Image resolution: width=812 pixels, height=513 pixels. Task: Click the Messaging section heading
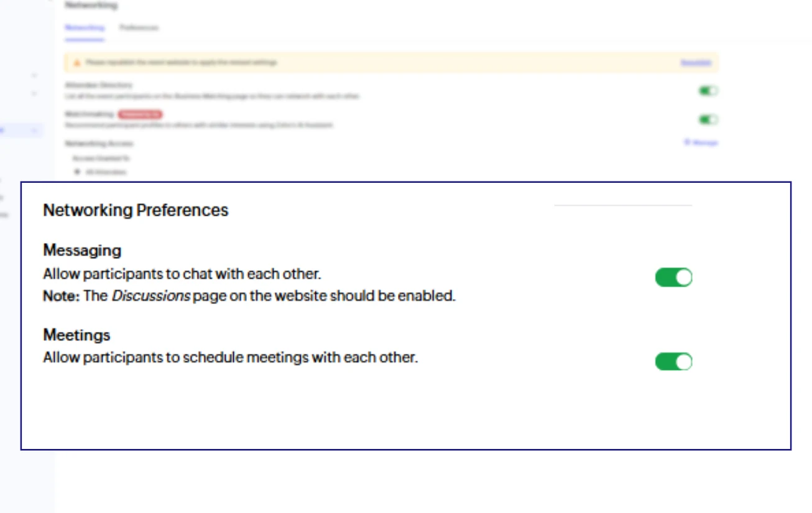point(82,251)
